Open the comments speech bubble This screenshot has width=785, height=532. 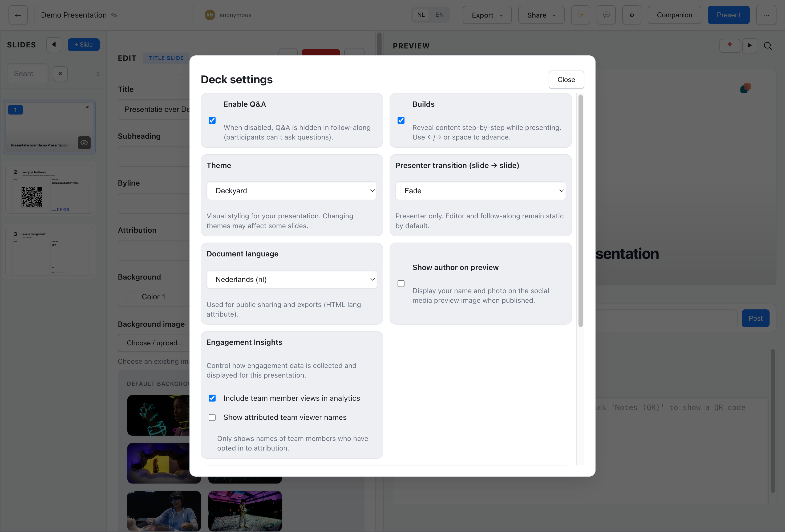pos(606,15)
